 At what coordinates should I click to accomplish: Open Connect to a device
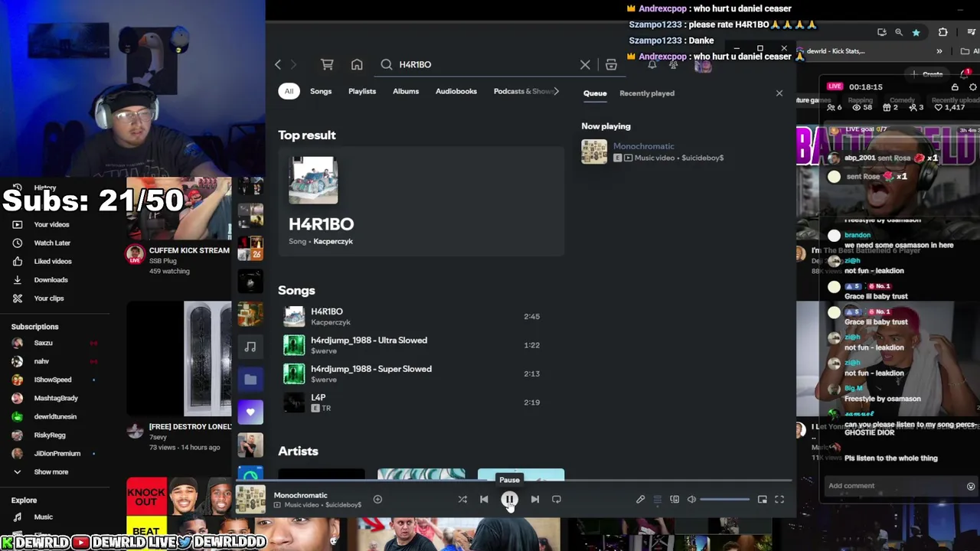675,500
